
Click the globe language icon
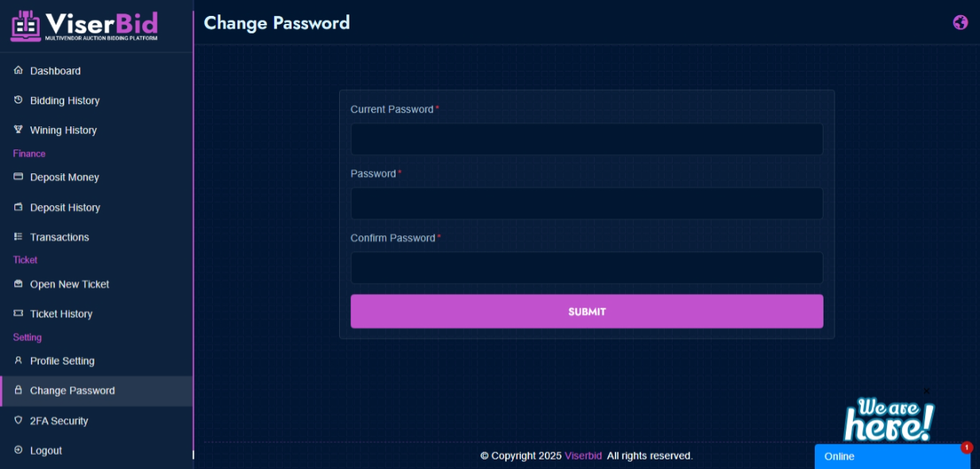pos(960,22)
